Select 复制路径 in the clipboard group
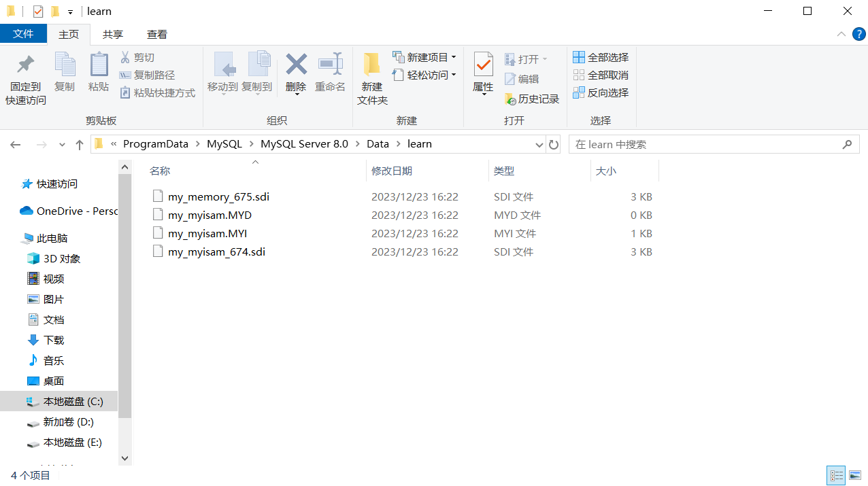The width and height of the screenshot is (868, 486). (x=147, y=75)
